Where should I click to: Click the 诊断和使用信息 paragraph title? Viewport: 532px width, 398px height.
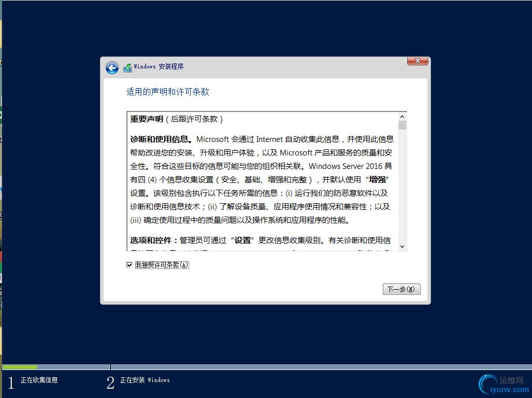[162, 139]
